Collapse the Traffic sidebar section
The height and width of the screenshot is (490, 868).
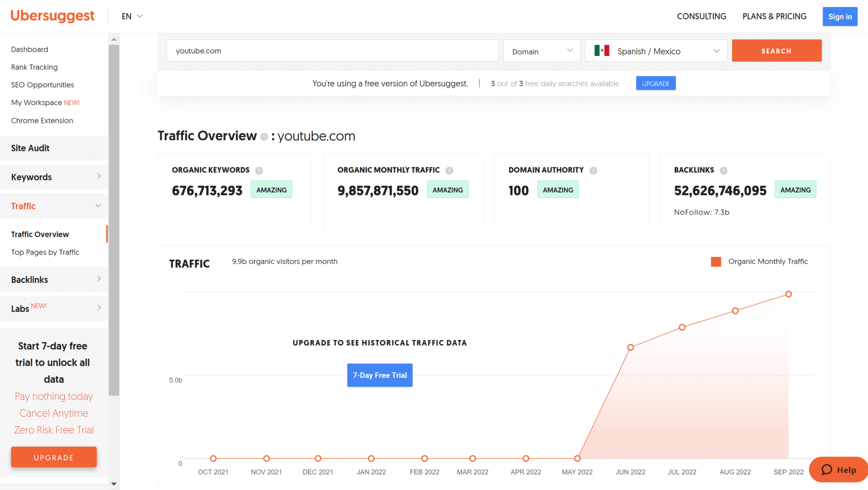click(54, 206)
